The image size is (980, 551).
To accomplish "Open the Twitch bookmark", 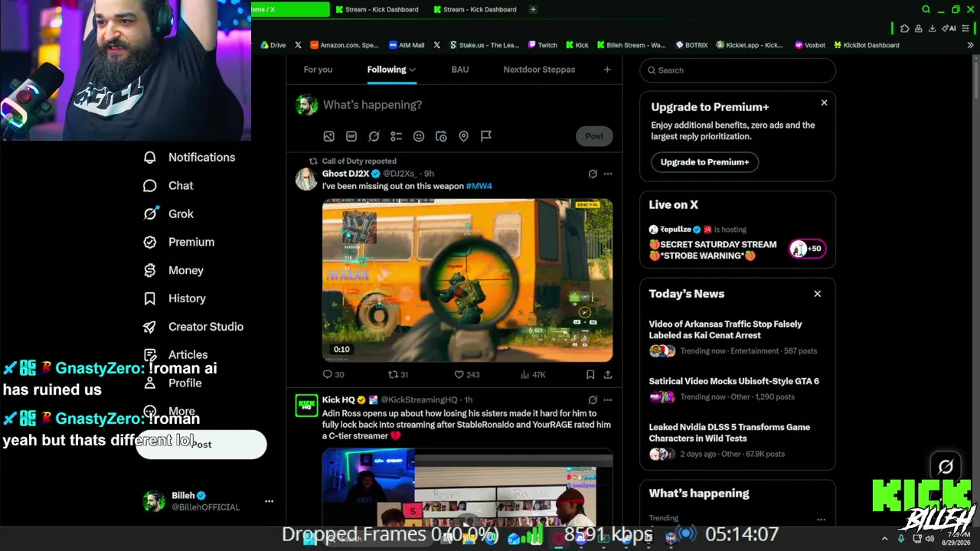I will [x=542, y=45].
